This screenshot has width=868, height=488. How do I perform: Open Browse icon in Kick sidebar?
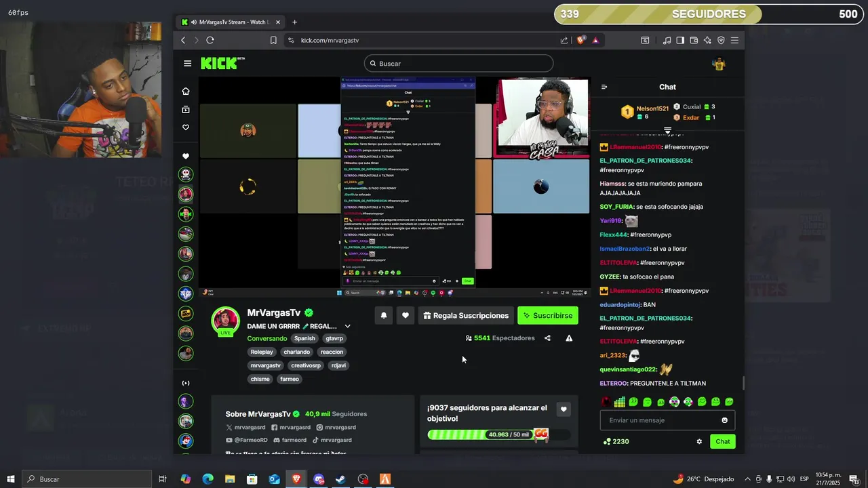point(186,109)
